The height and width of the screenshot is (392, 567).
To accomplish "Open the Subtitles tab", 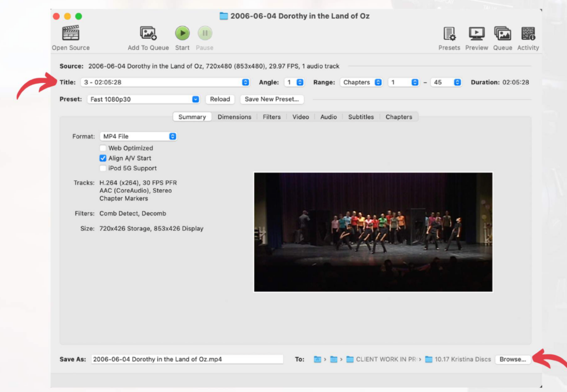I will 361,117.
